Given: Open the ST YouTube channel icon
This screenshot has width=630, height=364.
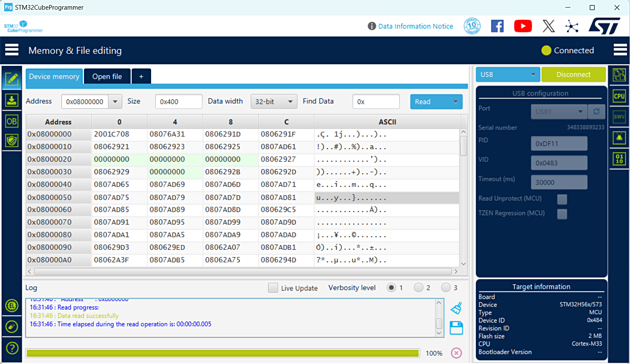Looking at the screenshot, I should [523, 26].
